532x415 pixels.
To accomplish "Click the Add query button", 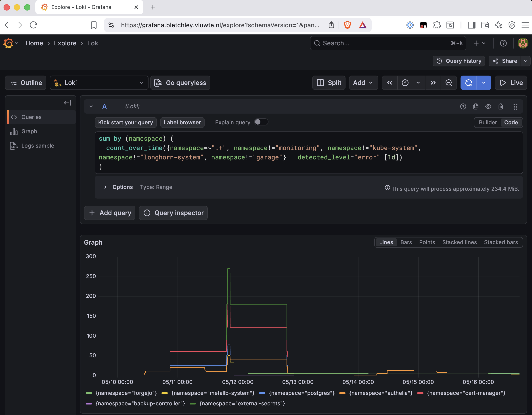I will coord(110,213).
